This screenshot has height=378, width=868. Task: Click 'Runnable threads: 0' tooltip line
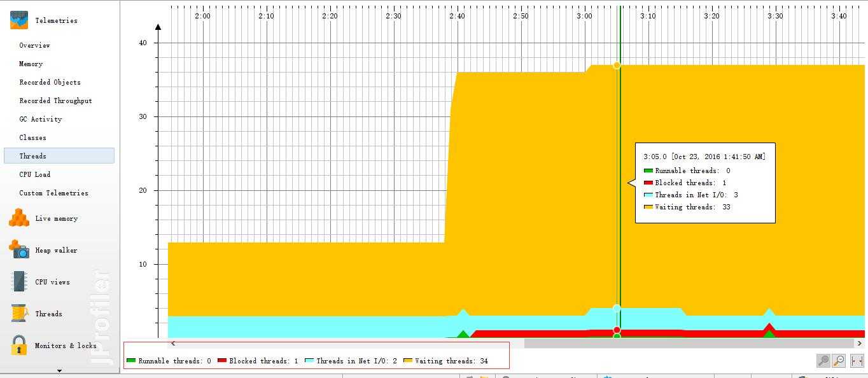[x=692, y=171]
